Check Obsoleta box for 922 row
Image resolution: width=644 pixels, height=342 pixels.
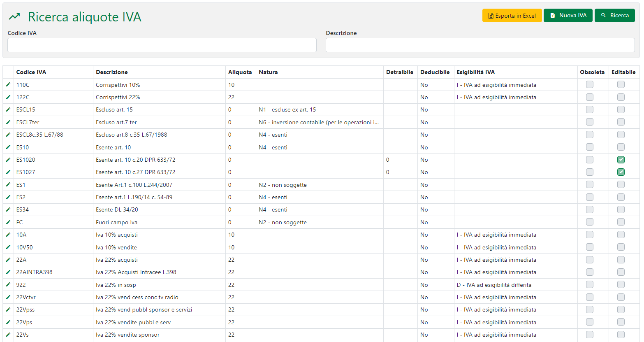click(589, 284)
